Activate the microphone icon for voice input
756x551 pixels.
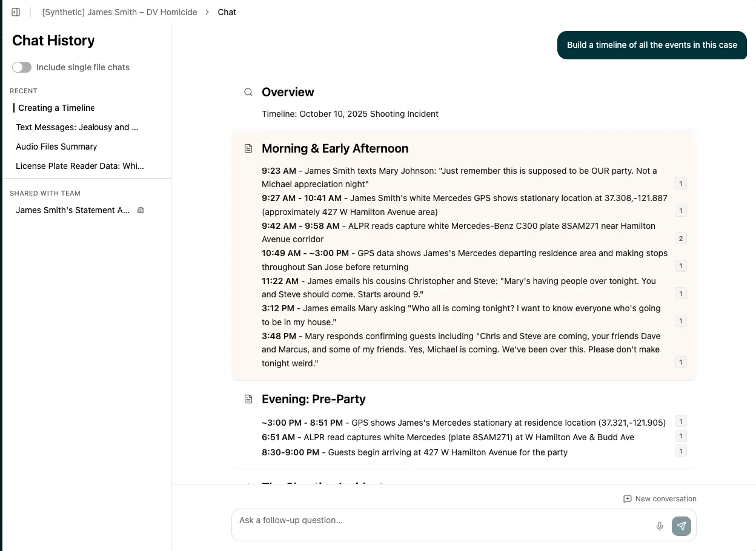point(660,526)
